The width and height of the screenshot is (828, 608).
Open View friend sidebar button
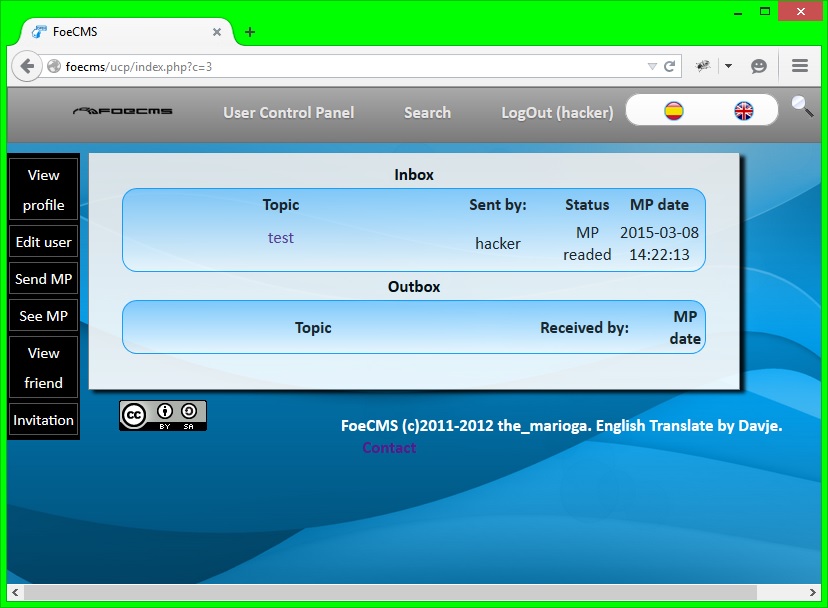(x=43, y=368)
